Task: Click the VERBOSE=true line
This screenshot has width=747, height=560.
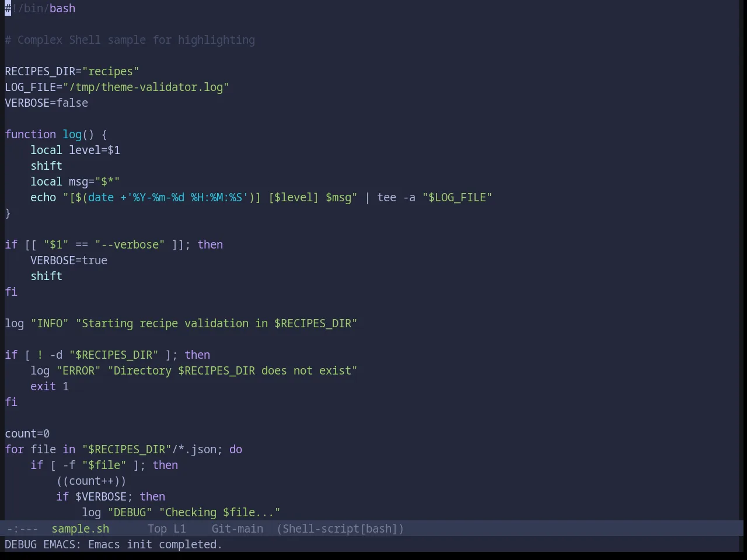Action: [x=69, y=260]
